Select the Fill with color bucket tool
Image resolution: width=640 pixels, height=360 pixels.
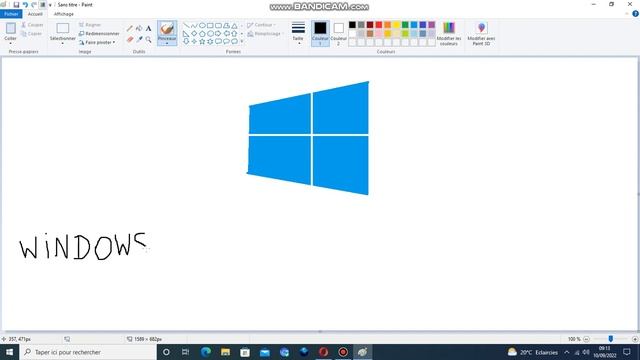pos(139,28)
